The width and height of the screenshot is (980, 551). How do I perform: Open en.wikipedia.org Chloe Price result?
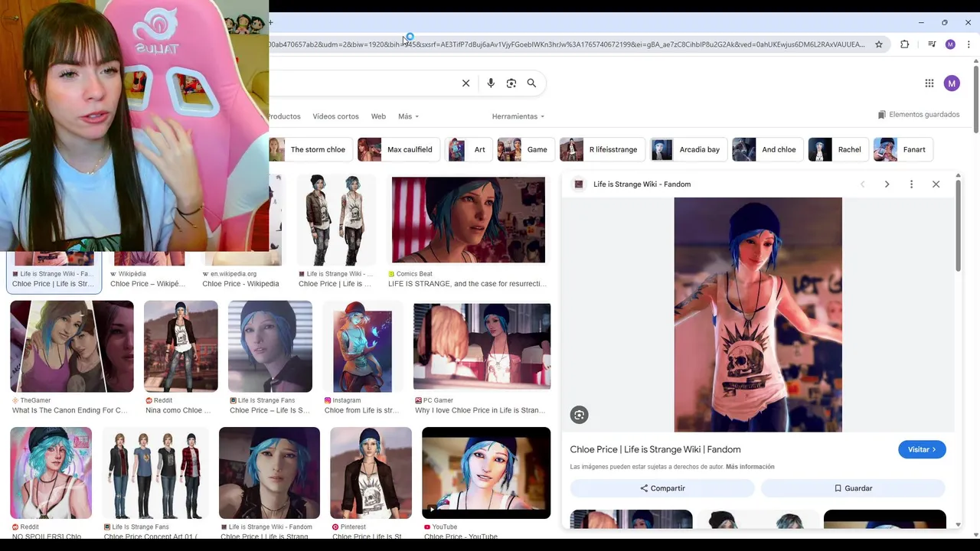tap(240, 279)
